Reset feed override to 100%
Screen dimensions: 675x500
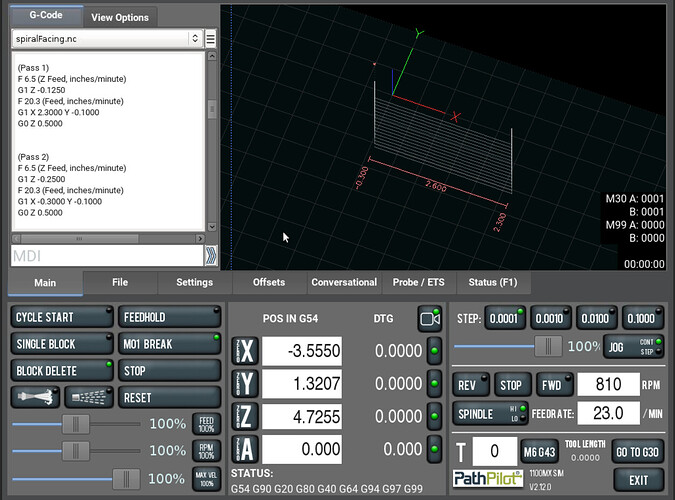click(206, 424)
